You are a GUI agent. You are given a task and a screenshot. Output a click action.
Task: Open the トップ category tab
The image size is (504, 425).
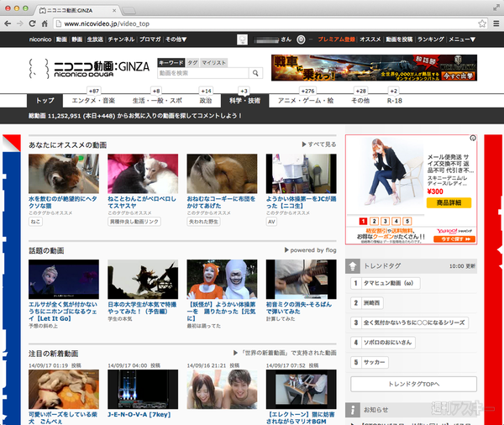[x=45, y=101]
